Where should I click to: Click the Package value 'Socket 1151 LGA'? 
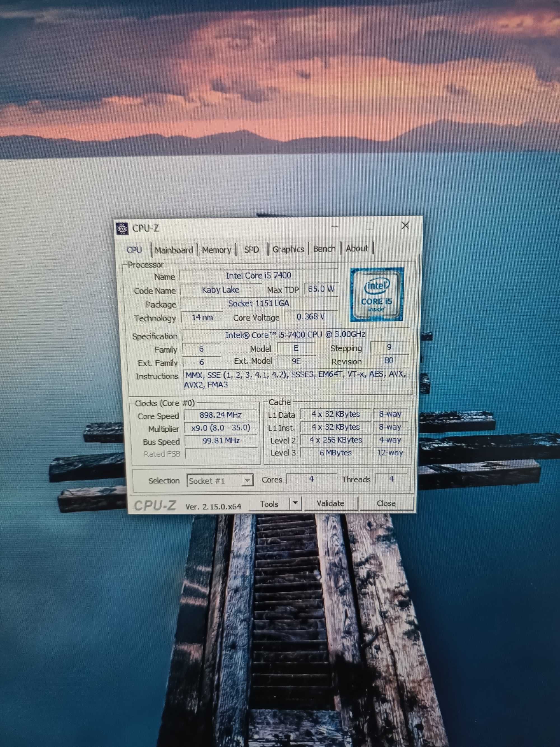pyautogui.click(x=259, y=303)
